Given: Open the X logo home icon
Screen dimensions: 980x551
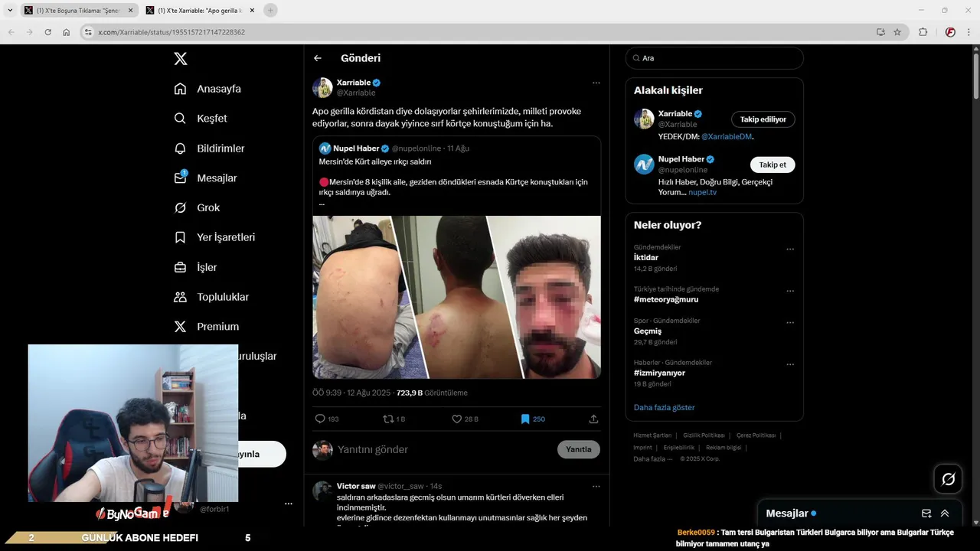Looking at the screenshot, I should (x=180, y=58).
